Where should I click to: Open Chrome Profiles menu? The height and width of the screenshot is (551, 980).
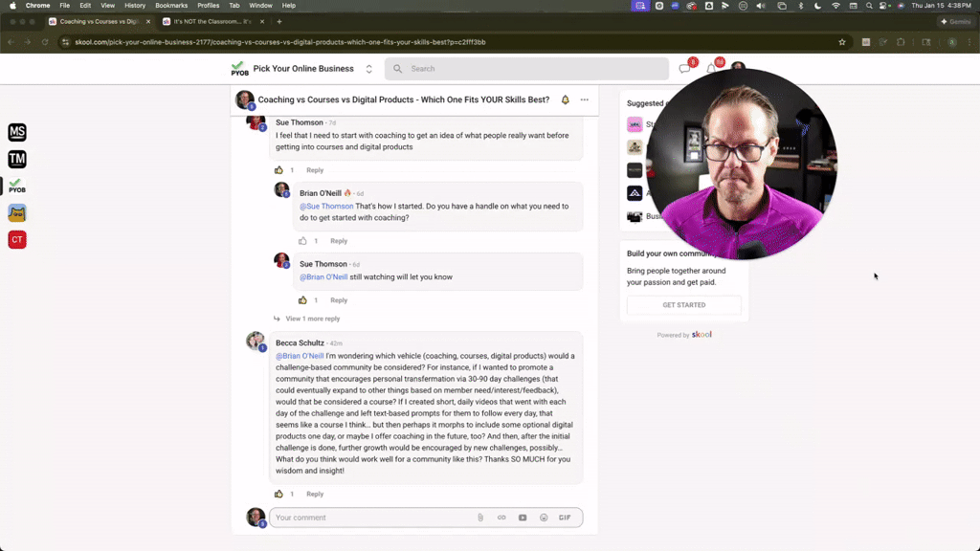pos(208,6)
